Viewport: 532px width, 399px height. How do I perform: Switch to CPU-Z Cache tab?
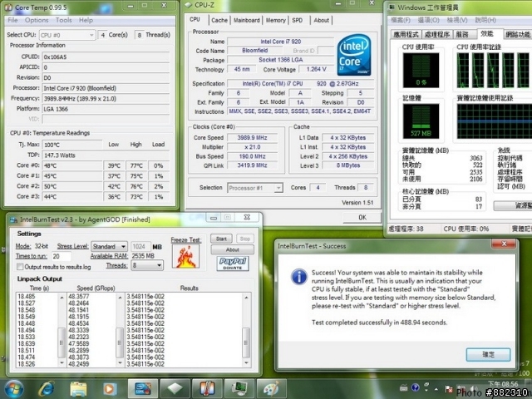(219, 20)
